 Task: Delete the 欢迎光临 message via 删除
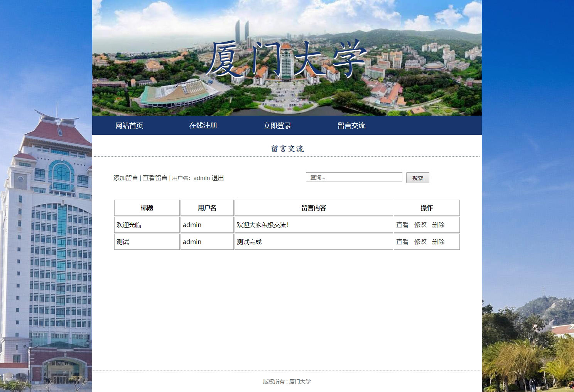(x=439, y=225)
